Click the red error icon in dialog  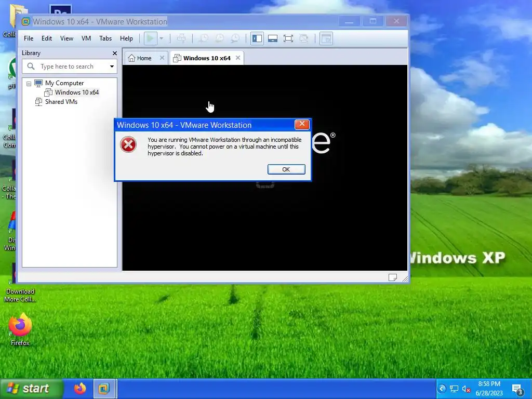click(x=128, y=144)
